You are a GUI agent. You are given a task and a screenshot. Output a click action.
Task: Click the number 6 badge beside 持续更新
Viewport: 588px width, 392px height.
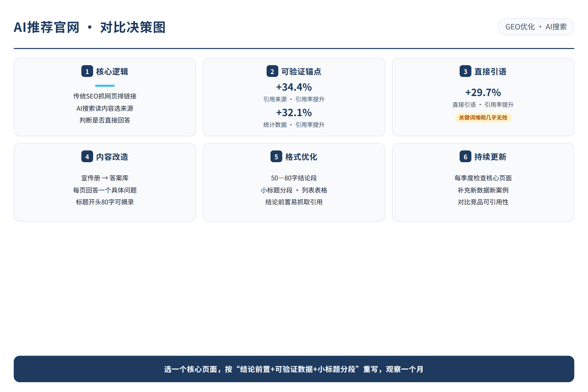click(x=465, y=157)
